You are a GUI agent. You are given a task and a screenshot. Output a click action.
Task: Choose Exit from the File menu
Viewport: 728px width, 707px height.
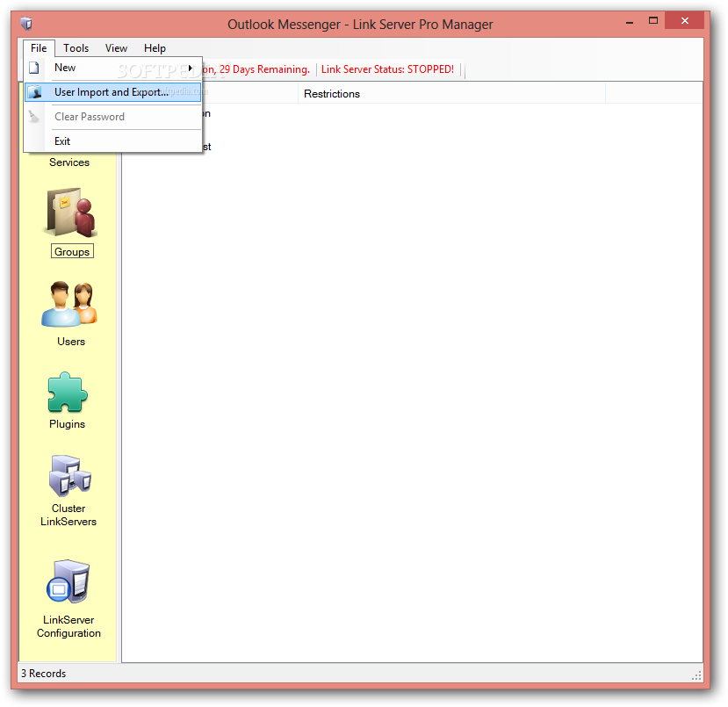click(112, 141)
